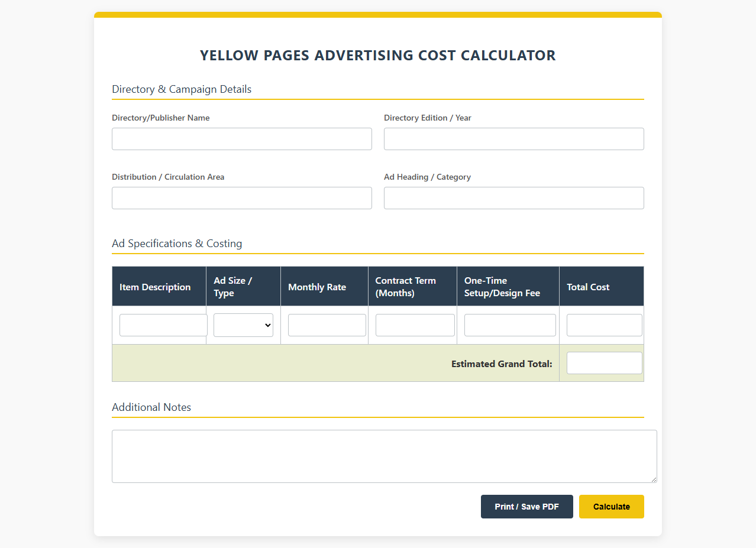Click the yellow Calculate button
The image size is (756, 548).
click(x=612, y=507)
